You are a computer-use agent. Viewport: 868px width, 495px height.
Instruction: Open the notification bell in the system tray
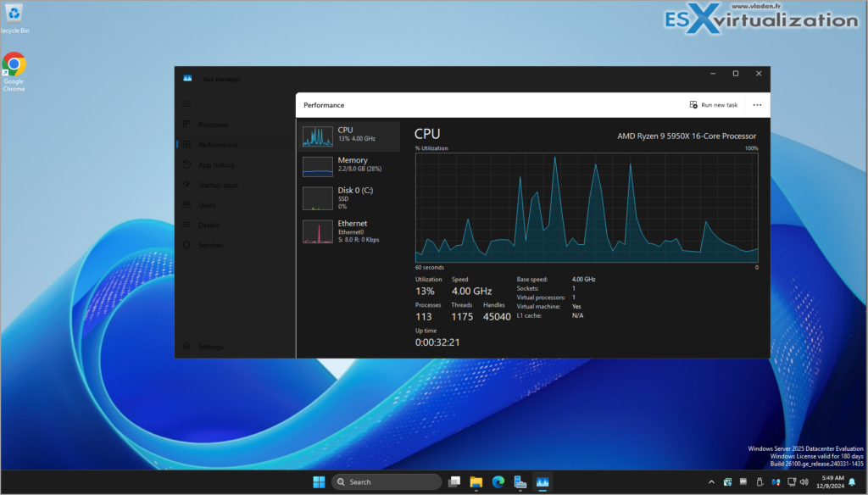pyautogui.click(x=853, y=481)
